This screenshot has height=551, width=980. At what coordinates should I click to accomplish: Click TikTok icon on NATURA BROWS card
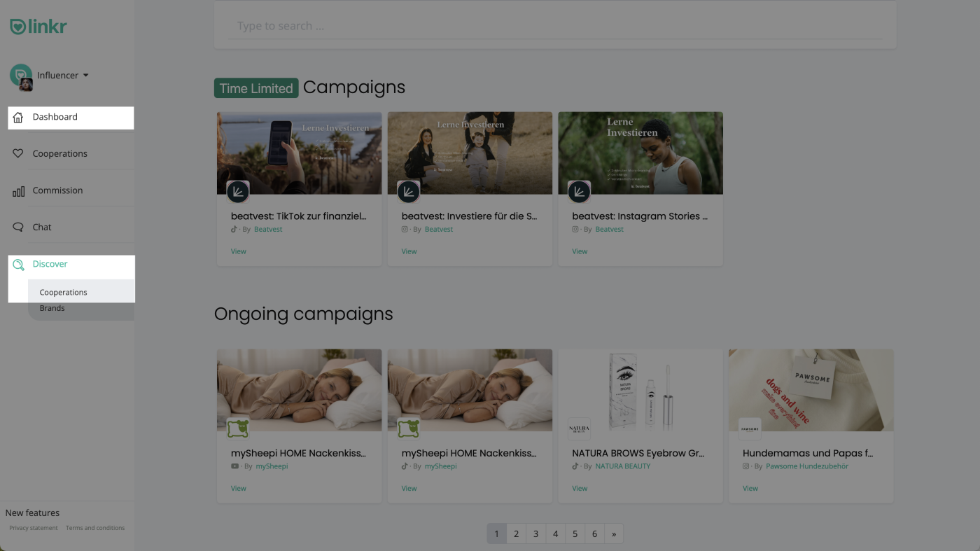(x=575, y=466)
